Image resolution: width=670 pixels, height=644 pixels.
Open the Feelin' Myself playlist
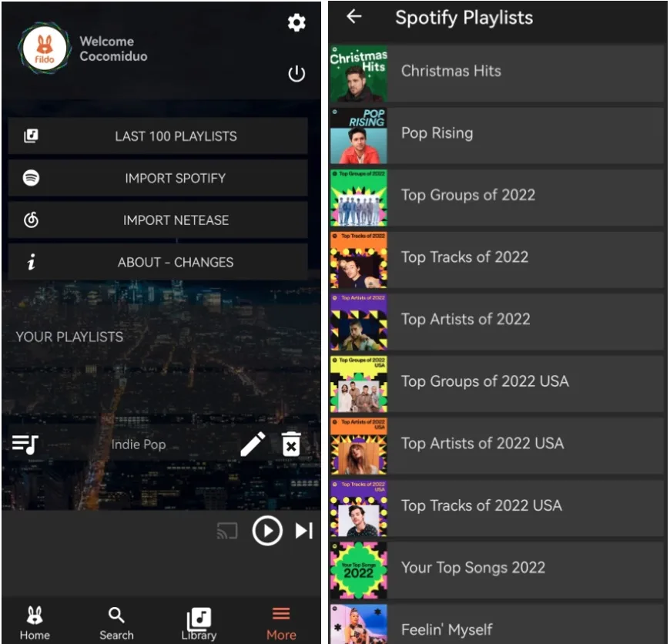pos(497,624)
